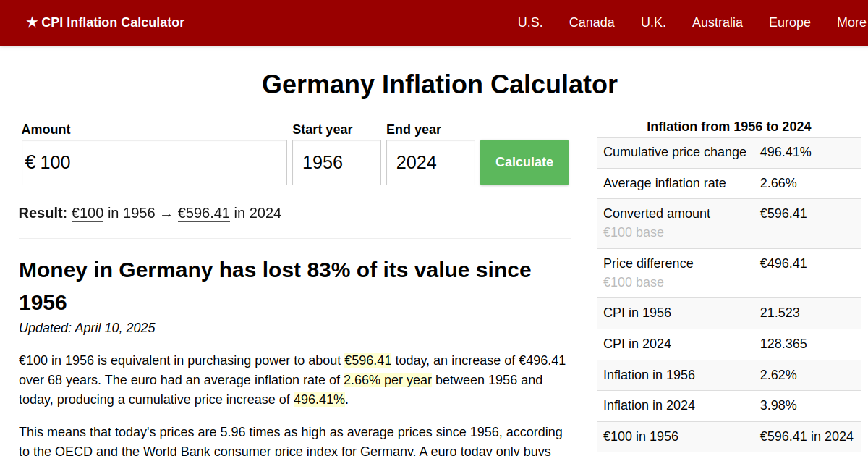
Task: Select the Average inflation rate row
Action: [x=728, y=184]
